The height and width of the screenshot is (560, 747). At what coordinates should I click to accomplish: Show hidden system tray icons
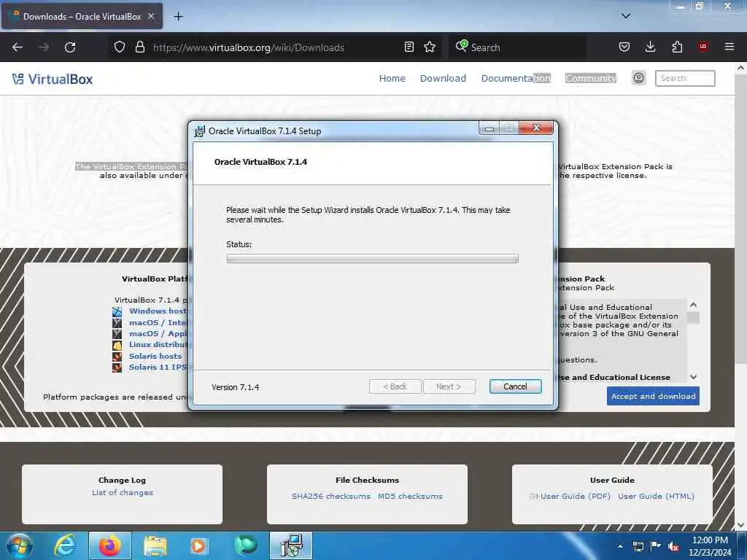point(620,546)
